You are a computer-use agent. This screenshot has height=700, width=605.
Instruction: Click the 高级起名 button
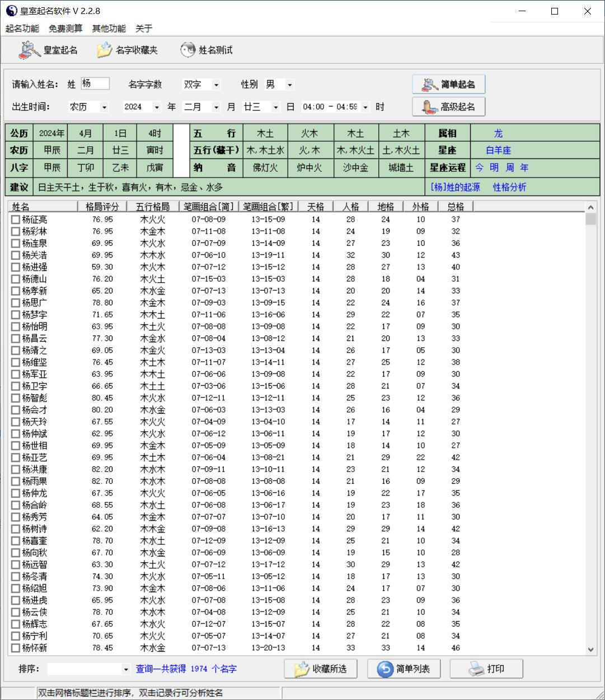tap(448, 107)
